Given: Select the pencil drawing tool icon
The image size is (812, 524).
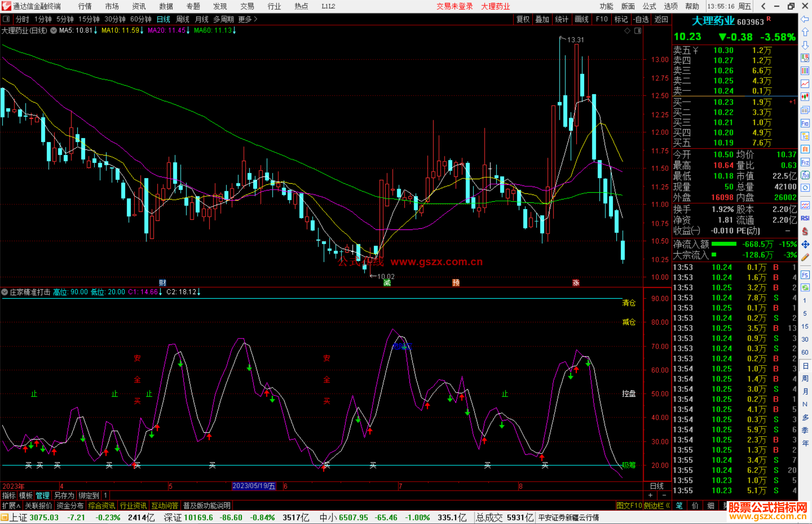Looking at the screenshot, I should 805,258.
